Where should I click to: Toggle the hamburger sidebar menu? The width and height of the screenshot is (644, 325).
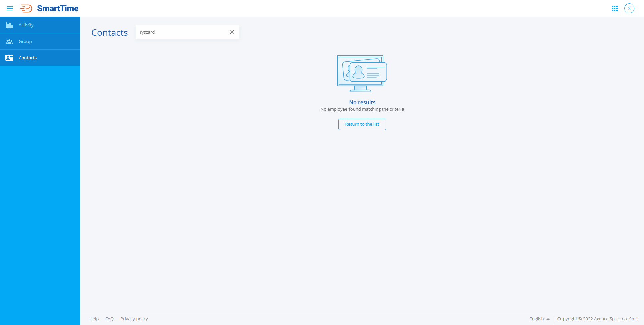coord(10,8)
